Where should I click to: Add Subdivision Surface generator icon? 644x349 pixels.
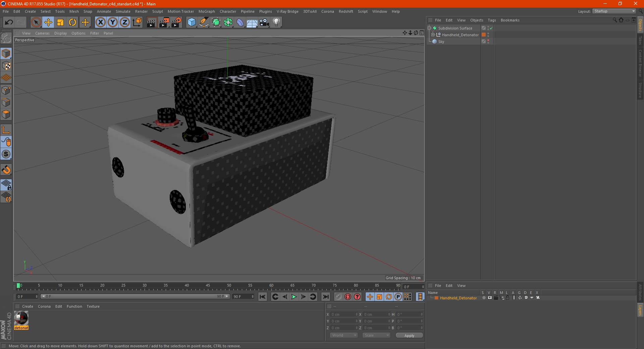tap(216, 22)
